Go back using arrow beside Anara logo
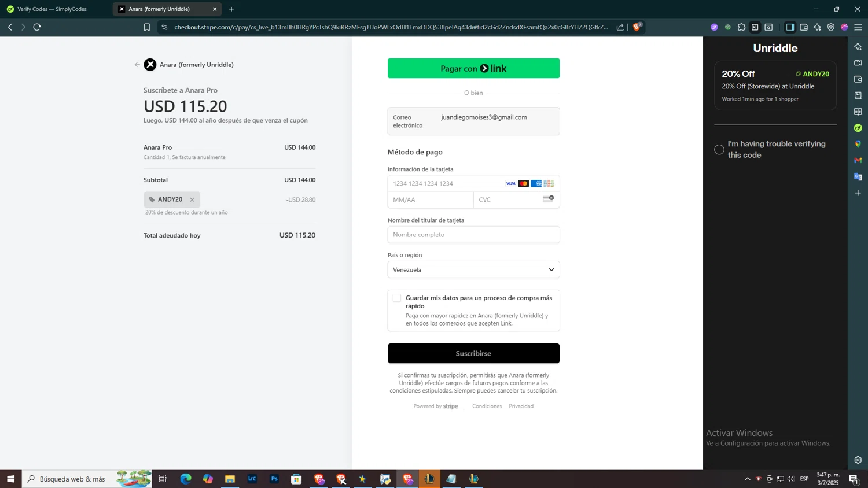The width and height of the screenshot is (868, 488). [137, 65]
